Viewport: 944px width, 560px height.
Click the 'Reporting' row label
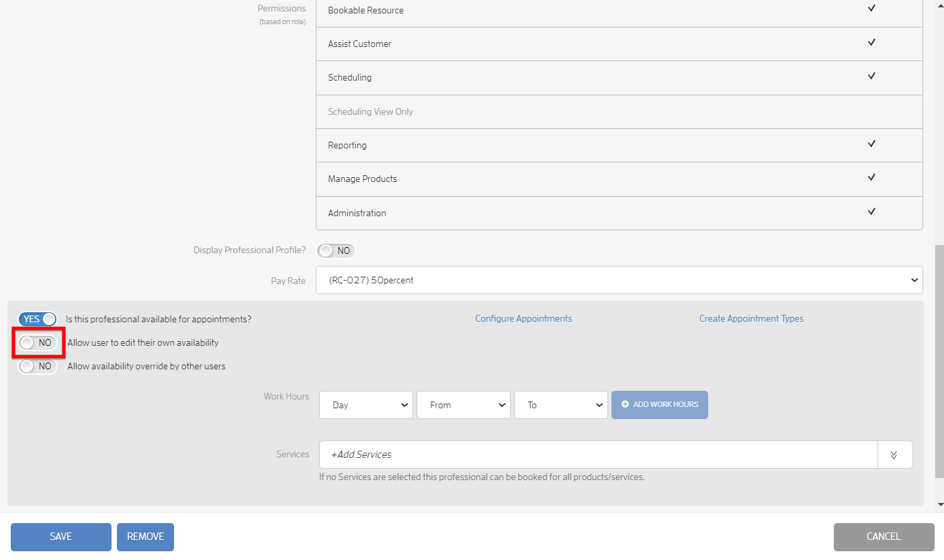347,145
